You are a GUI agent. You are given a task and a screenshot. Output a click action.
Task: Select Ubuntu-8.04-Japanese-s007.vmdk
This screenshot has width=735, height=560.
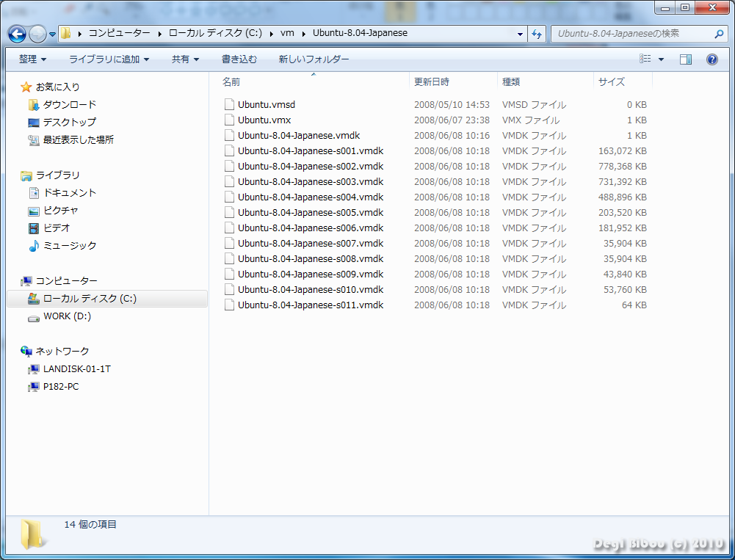(x=311, y=243)
